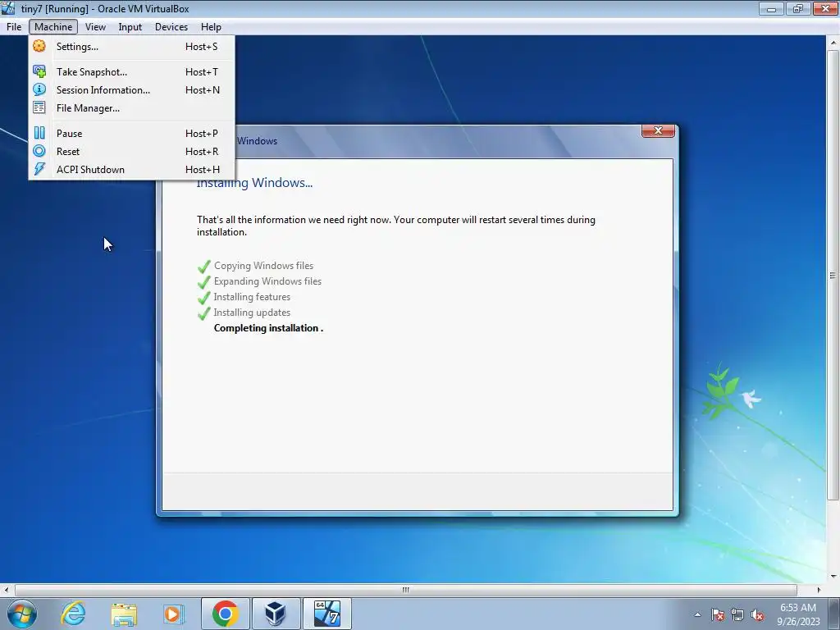Click the 'Installing features' text

click(252, 297)
